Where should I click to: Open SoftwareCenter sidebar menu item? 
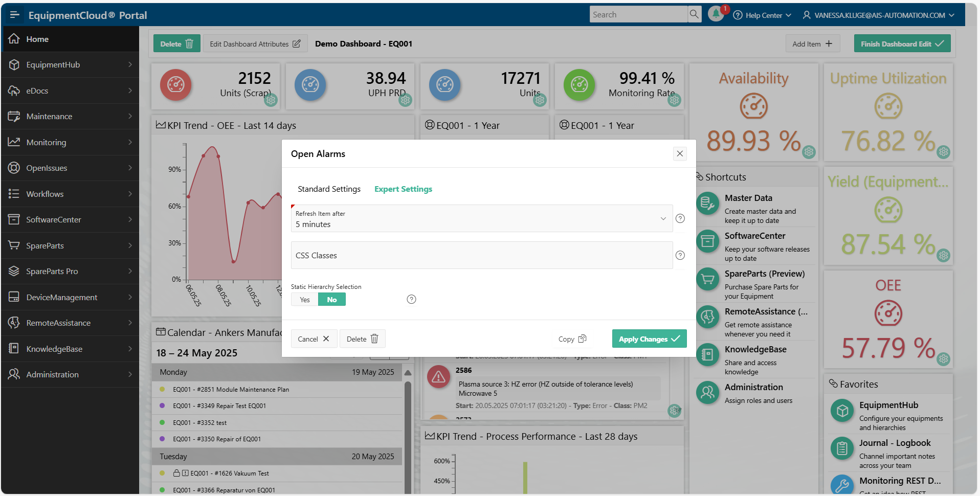click(70, 219)
